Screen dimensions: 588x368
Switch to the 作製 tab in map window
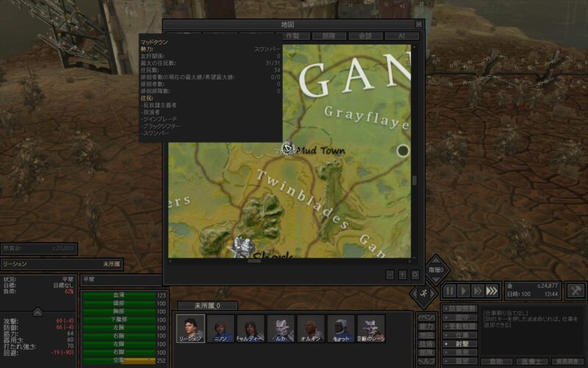tap(293, 35)
